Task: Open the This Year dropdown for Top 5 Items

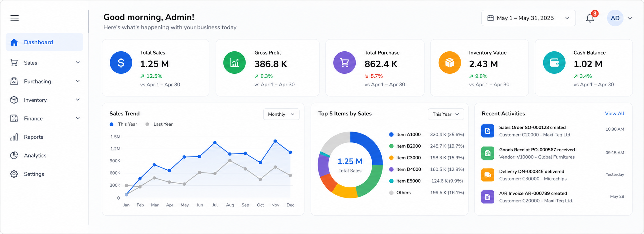Action: click(x=446, y=114)
